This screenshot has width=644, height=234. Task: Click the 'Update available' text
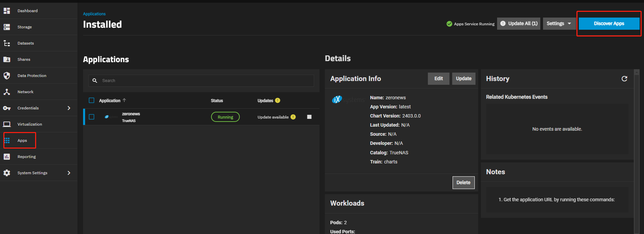273,117
